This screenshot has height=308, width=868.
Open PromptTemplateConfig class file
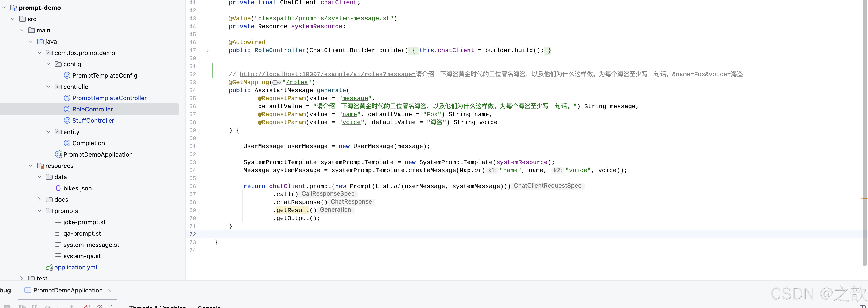105,75
